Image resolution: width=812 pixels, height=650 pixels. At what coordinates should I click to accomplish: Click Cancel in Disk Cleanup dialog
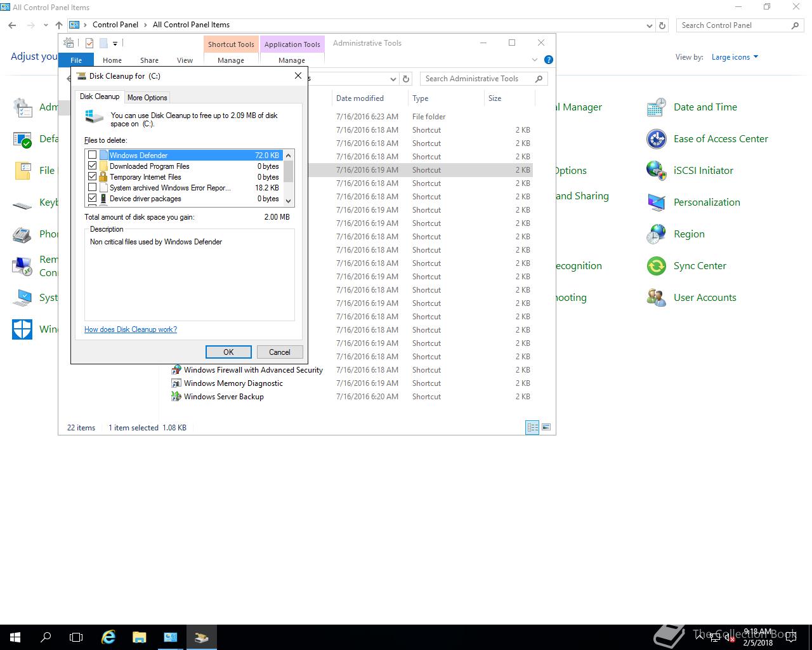point(280,352)
